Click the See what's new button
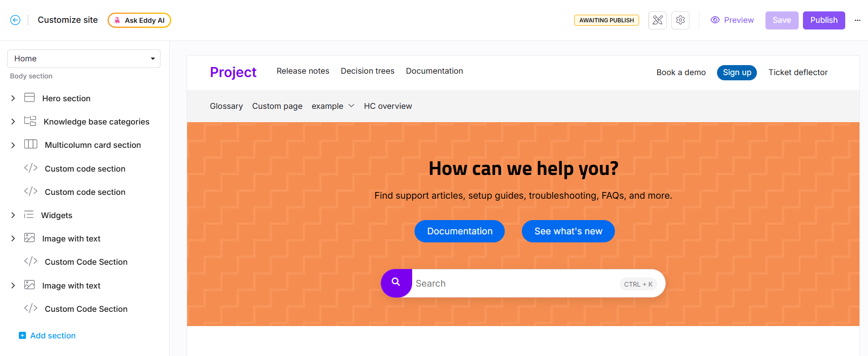Screen dimensions: 868x356 coord(568,231)
